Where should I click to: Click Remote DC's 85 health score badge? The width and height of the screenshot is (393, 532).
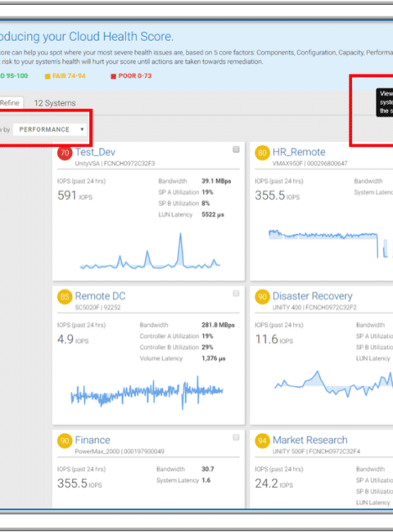tap(65, 297)
